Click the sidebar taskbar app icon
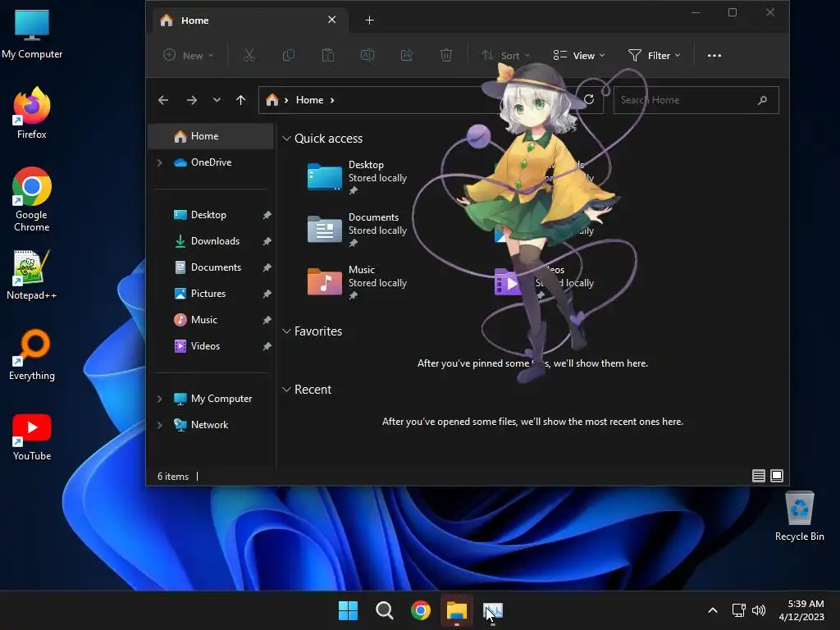This screenshot has height=630, width=840. (x=493, y=610)
